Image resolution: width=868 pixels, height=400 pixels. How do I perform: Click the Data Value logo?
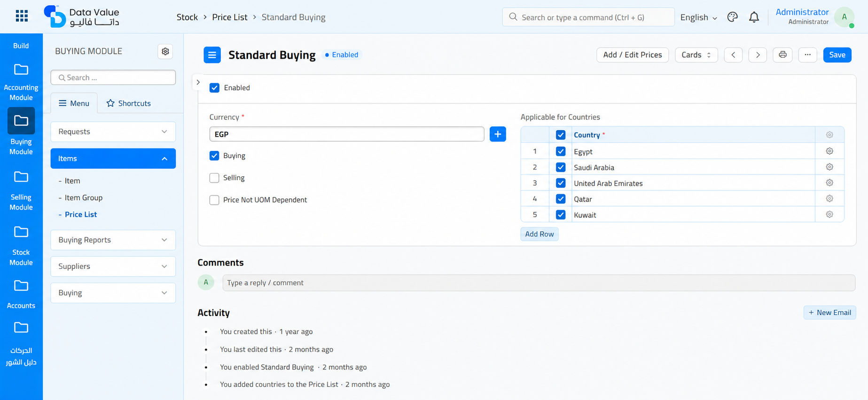coord(81,16)
